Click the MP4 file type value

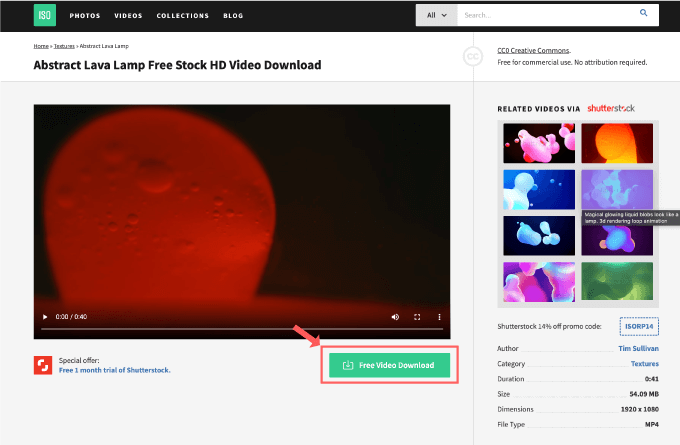pos(651,424)
